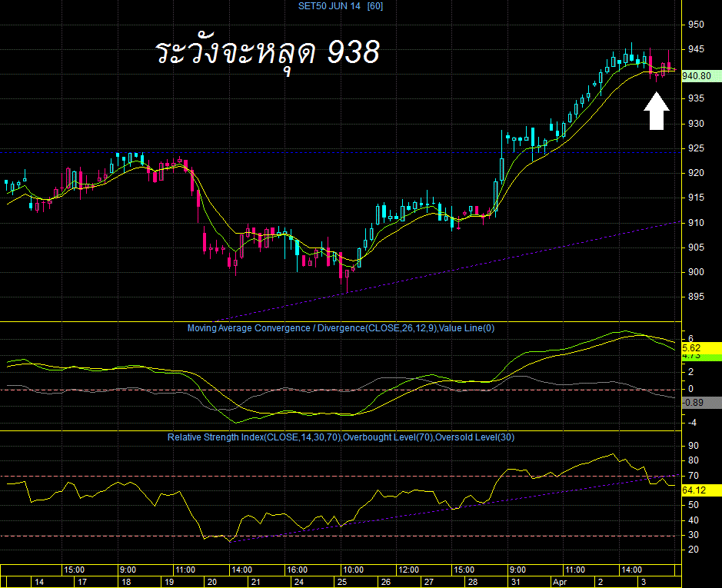Select the Apr month marker on timeline
This screenshot has height=588, width=722.
coord(560,582)
